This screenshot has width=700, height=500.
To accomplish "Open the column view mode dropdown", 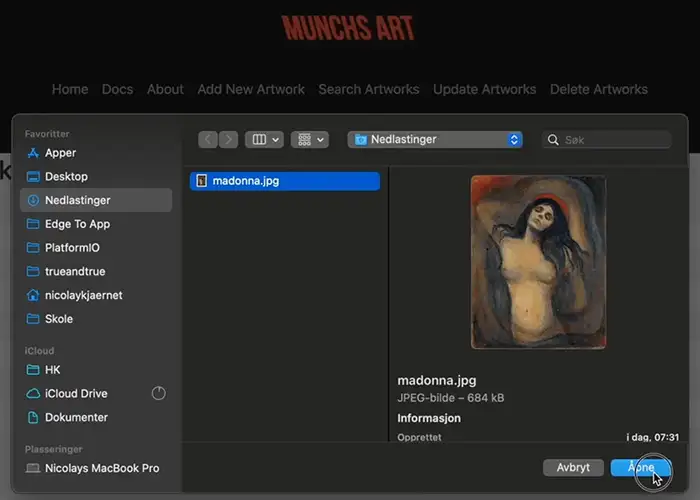I will click(265, 140).
